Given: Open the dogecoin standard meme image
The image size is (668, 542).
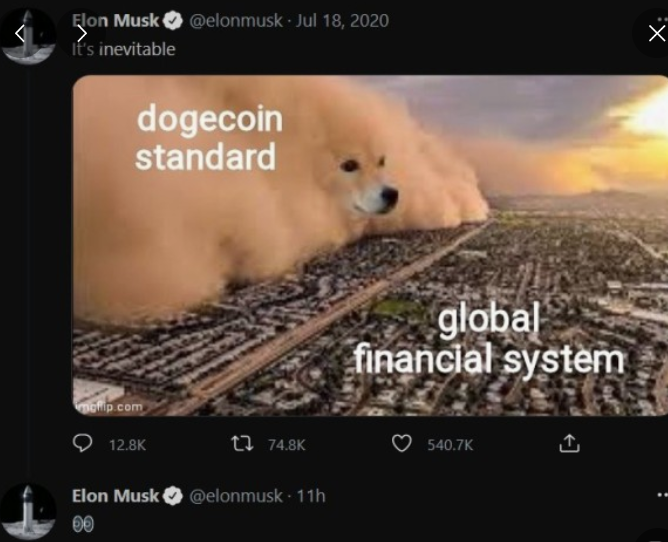Looking at the screenshot, I should tap(370, 245).
